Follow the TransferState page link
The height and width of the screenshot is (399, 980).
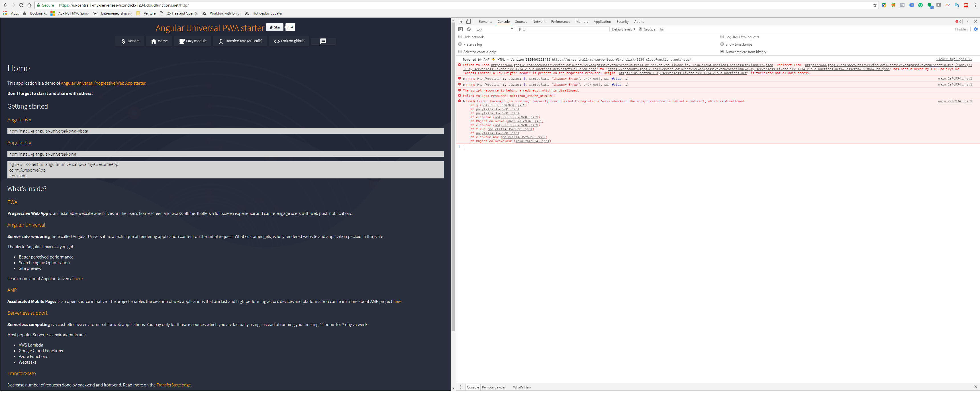pyautogui.click(x=173, y=385)
